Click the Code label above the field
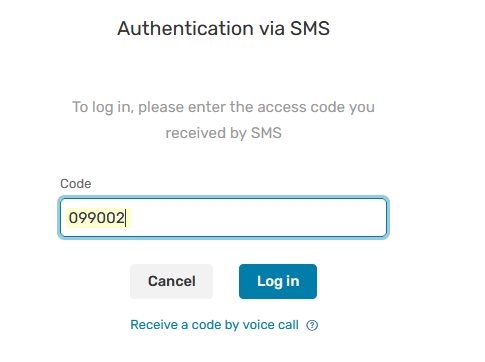 75,184
